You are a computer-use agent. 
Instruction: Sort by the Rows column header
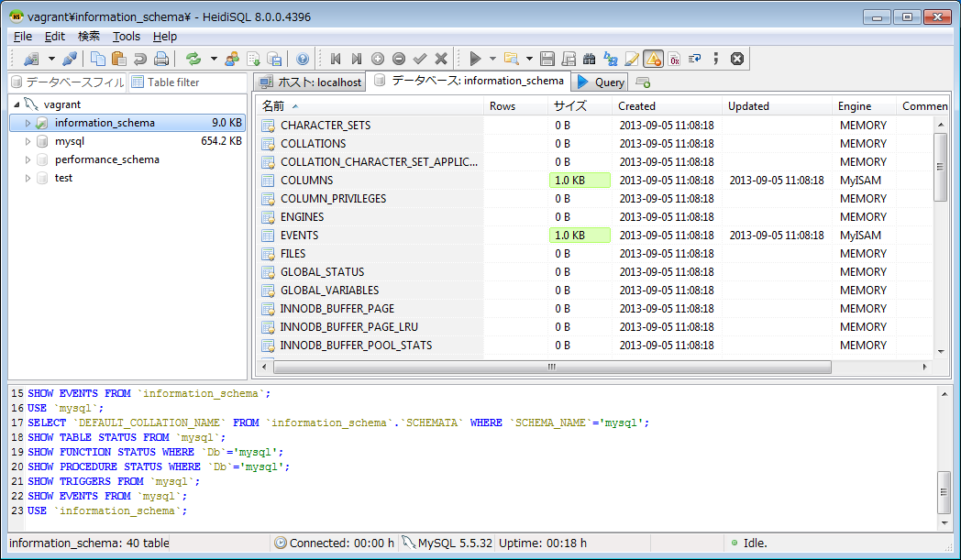point(515,106)
